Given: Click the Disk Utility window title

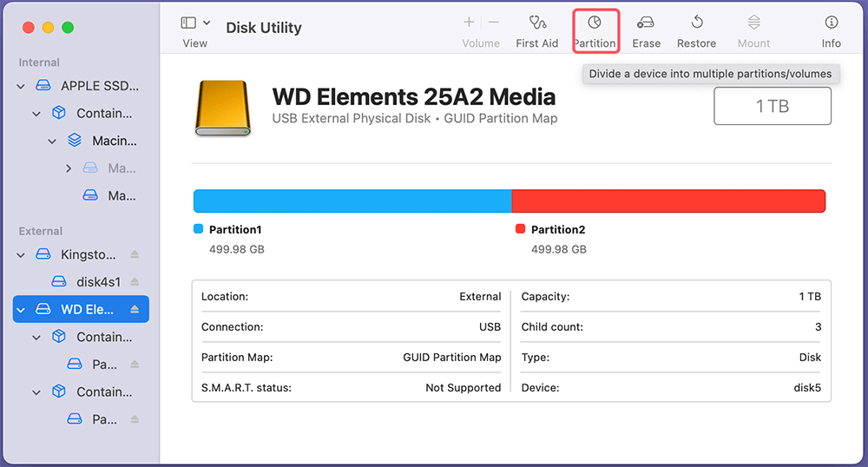Looking at the screenshot, I should [264, 28].
